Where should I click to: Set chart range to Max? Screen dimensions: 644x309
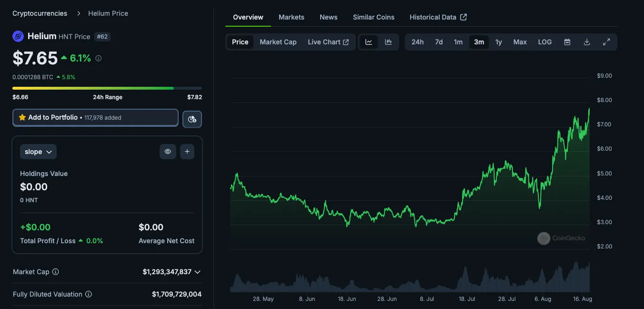pos(520,42)
